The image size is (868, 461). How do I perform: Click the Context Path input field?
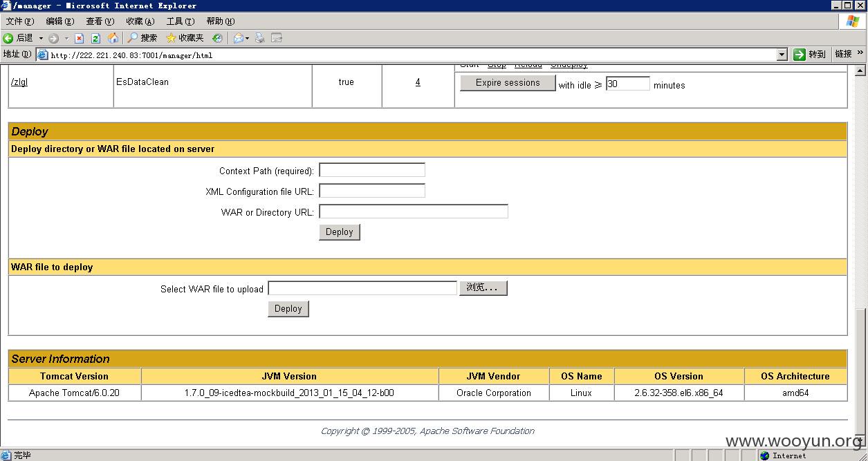pyautogui.click(x=372, y=170)
